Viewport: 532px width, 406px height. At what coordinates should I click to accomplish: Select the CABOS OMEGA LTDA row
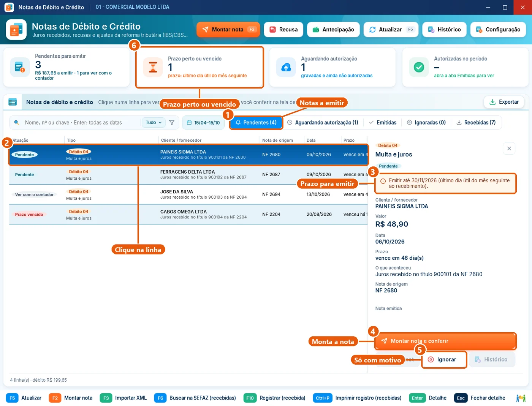(x=188, y=215)
